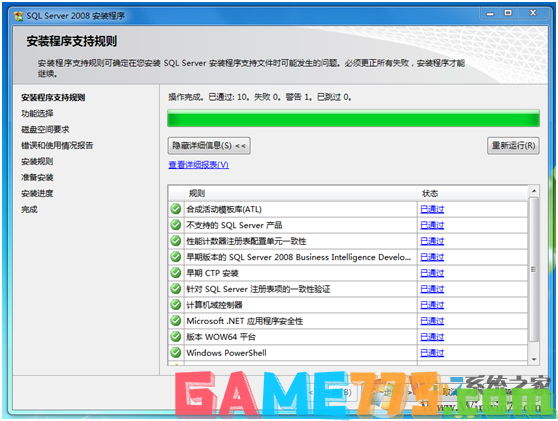Open 已通过 link for 不支持的 SQL Server 产品
Image resolution: width=558 pixels, height=421 pixels.
(x=432, y=225)
